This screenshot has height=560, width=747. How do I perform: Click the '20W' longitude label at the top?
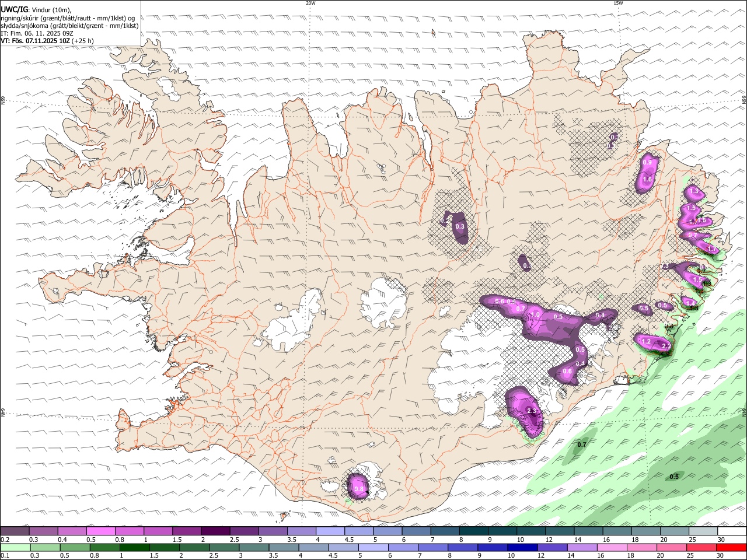(x=310, y=3)
